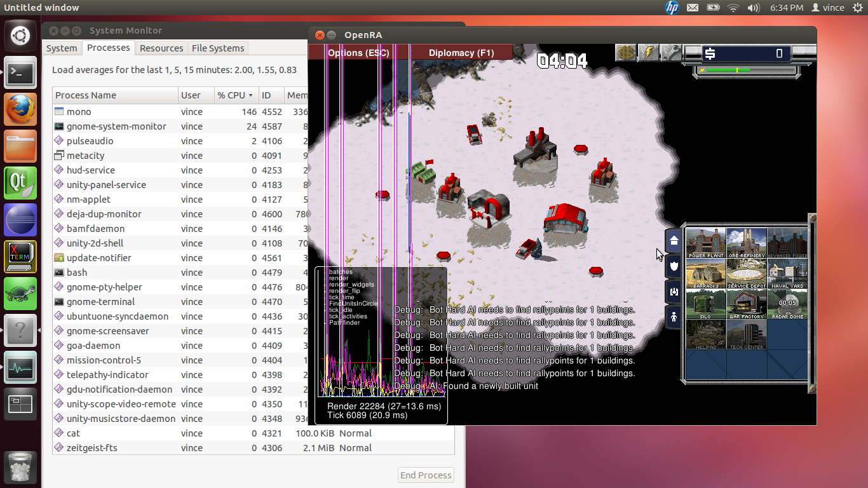This screenshot has width=868, height=488.
Task: Open the vince user menu in panel
Action: [x=828, y=8]
